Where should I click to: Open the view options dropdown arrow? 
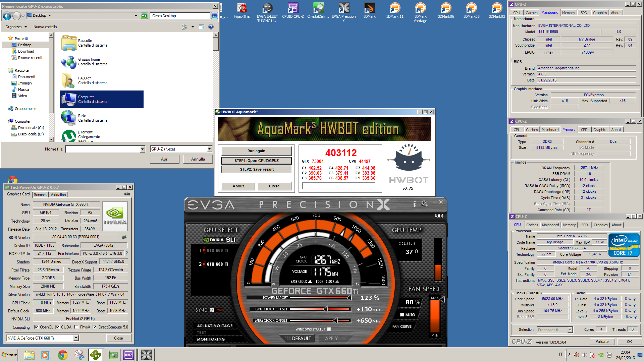[x=193, y=27]
